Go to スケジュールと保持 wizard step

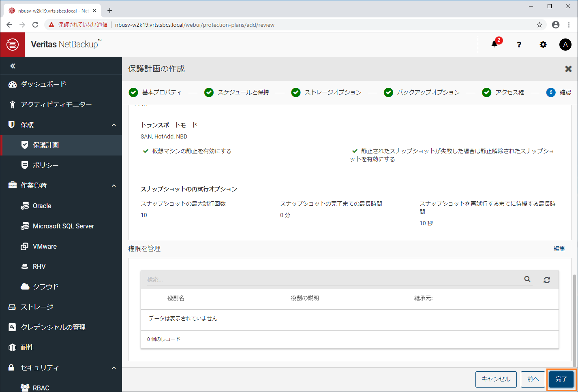coord(236,92)
